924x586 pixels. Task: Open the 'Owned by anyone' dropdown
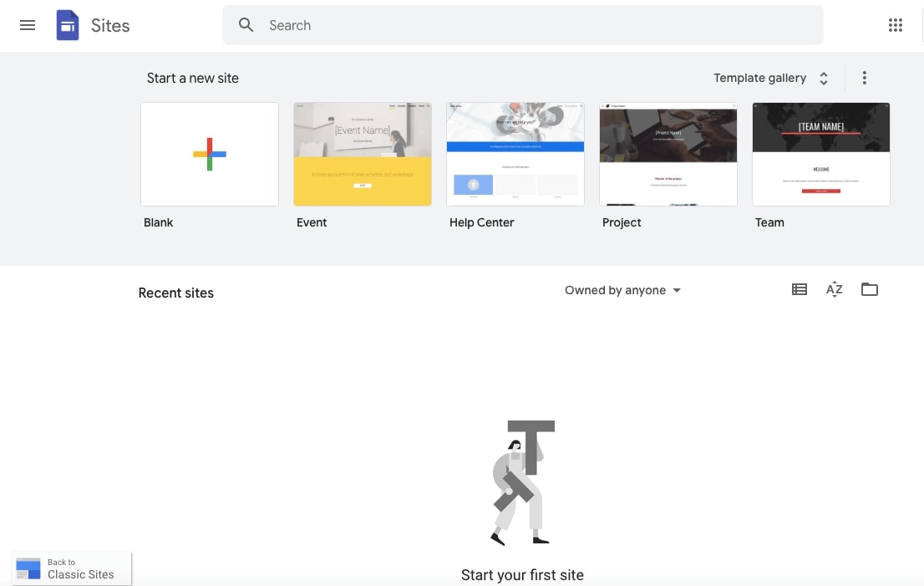622,290
